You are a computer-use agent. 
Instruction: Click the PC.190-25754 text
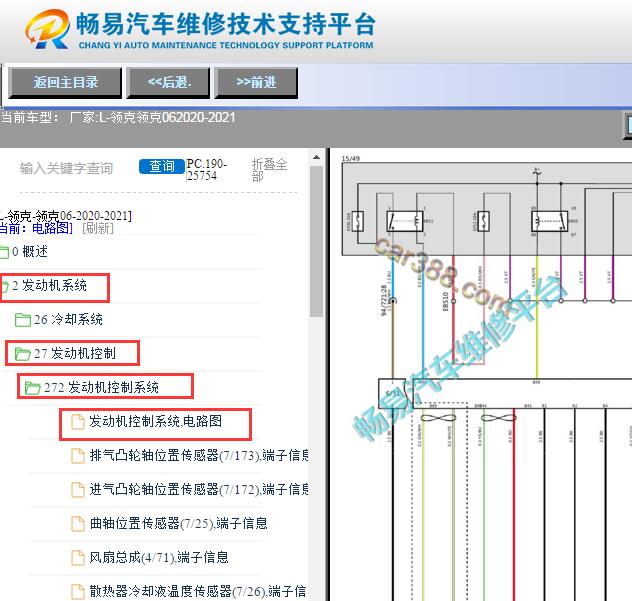tap(207, 170)
